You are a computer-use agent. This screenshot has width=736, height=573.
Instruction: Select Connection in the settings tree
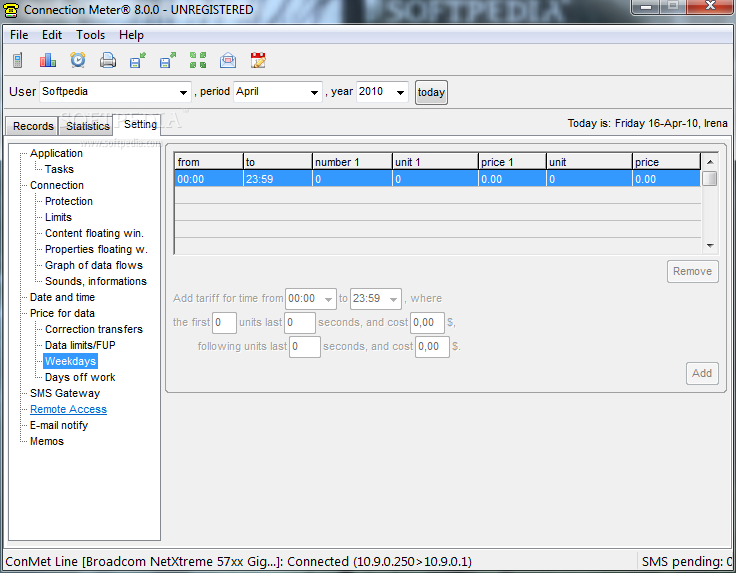[x=57, y=185]
